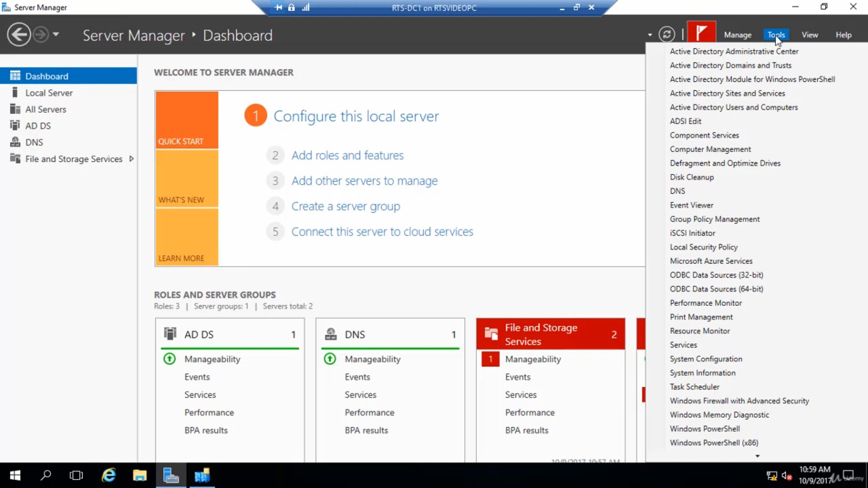The image size is (868, 488).
Task: Click File and Storage Services sidebar icon
Action: click(15, 158)
